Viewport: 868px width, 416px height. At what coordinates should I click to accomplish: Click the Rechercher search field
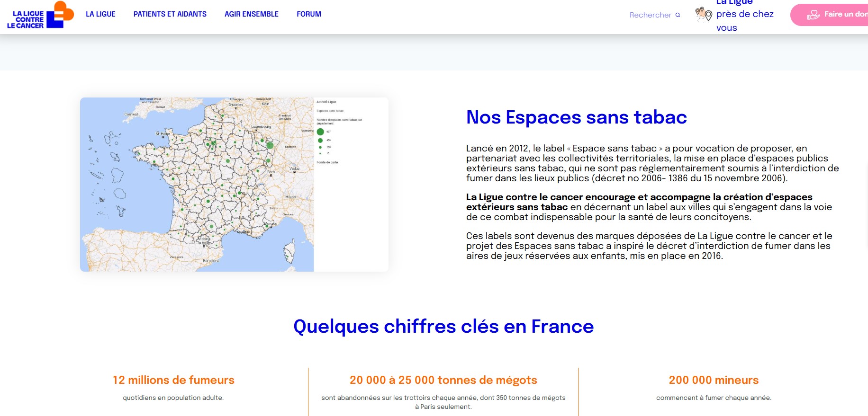650,15
